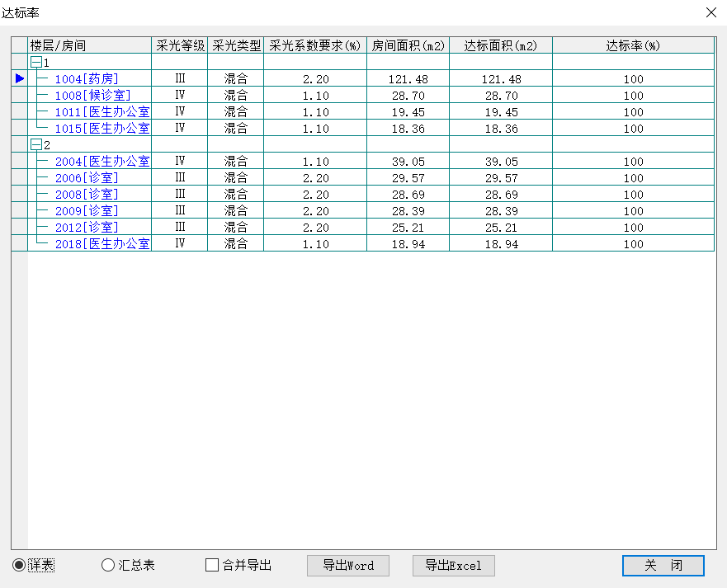This screenshot has height=588, width=727.
Task: Enable the 合并导出 checkbox
Action: [212, 566]
